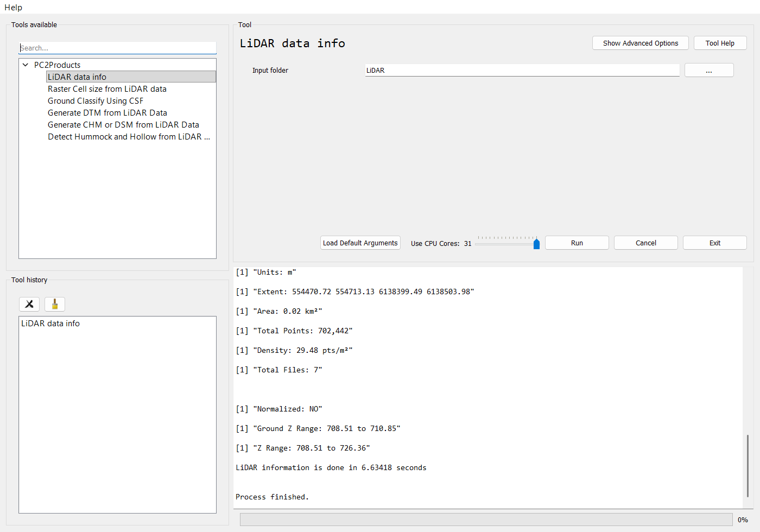Select Ground Classify Using CSF tool

tap(96, 100)
